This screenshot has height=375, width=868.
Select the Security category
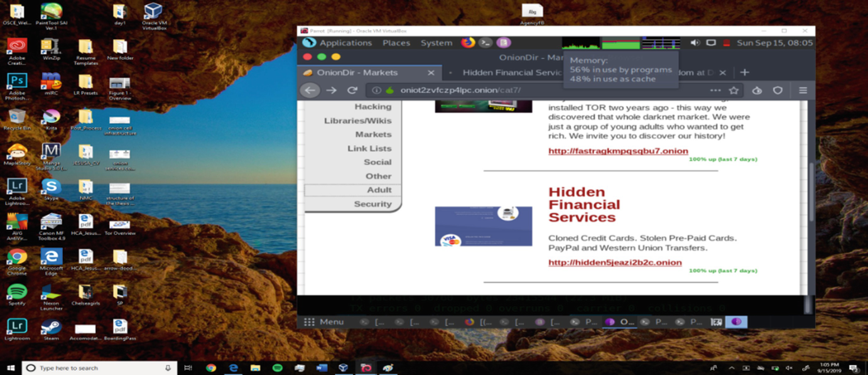coord(372,204)
